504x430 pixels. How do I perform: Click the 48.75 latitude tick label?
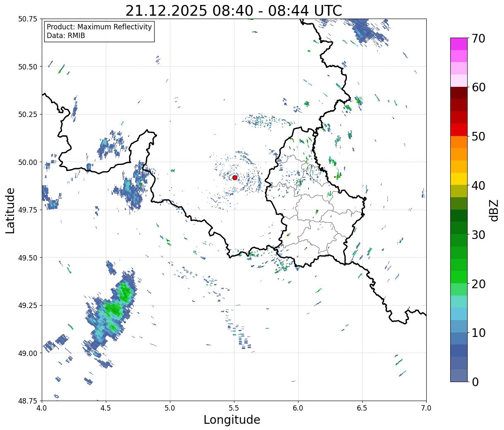click(28, 401)
